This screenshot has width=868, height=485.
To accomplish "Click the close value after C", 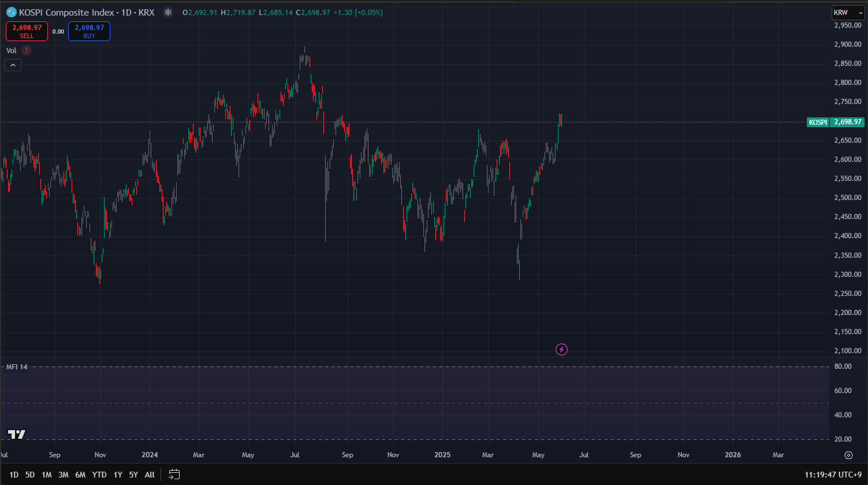I will click(x=315, y=12).
